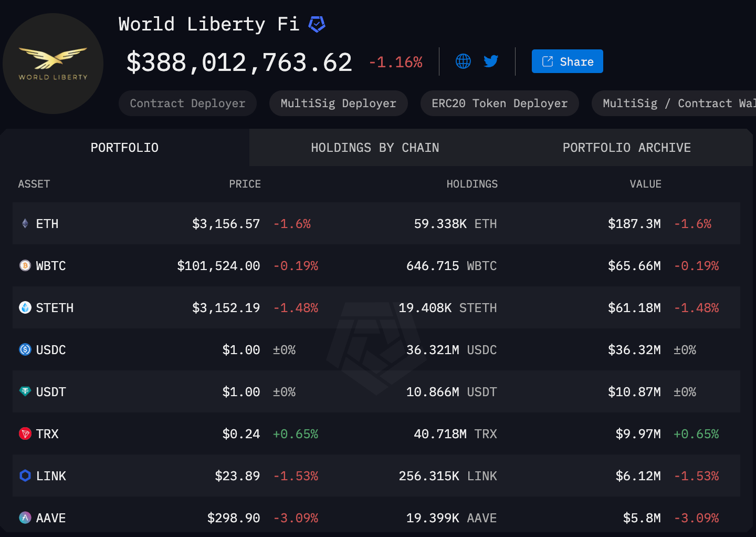Click the STETH token icon
756x537 pixels.
(x=25, y=307)
